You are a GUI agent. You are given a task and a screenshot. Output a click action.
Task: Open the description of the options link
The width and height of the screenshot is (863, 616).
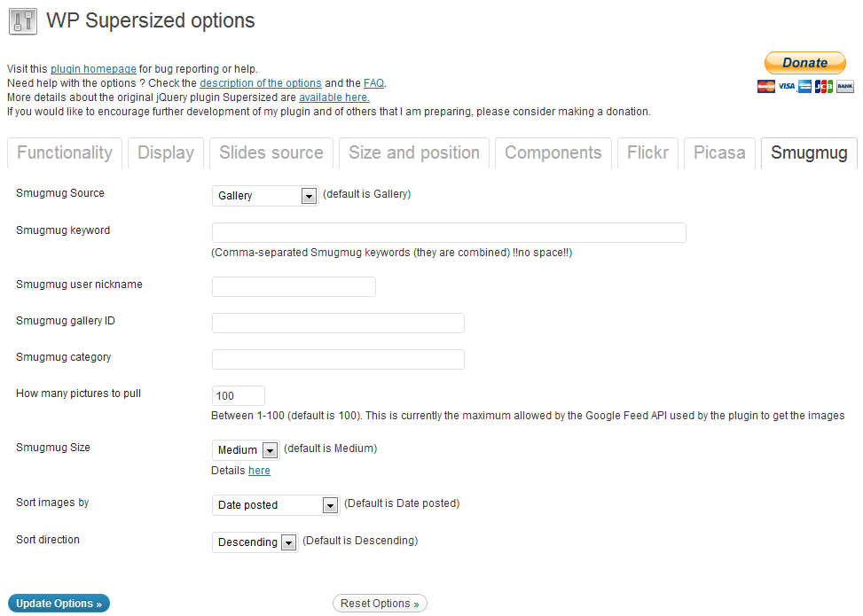pyautogui.click(x=261, y=83)
